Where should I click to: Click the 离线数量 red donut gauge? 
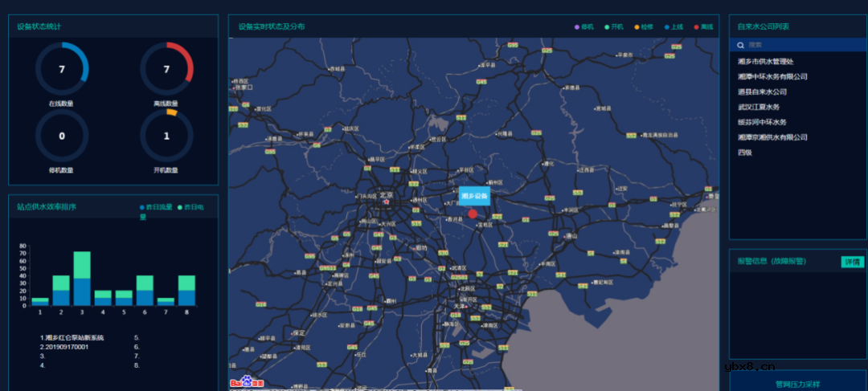166,69
